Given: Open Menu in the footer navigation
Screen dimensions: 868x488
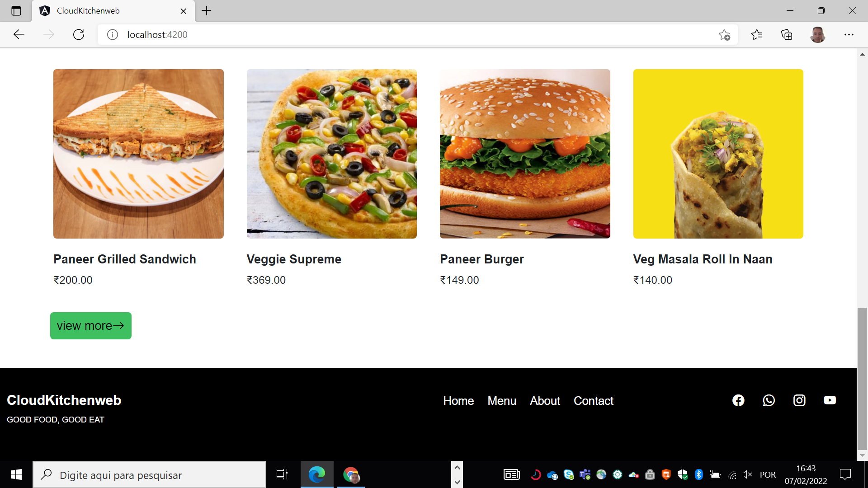Looking at the screenshot, I should tap(502, 401).
